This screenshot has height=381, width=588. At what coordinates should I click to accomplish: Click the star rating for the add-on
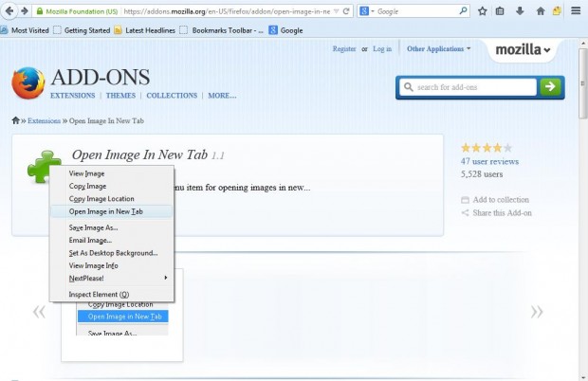[x=487, y=148]
